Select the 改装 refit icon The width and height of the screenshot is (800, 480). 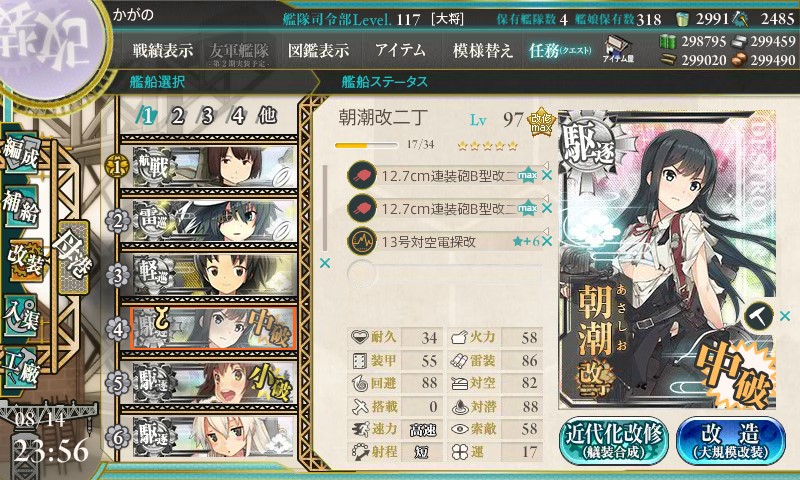[24, 261]
